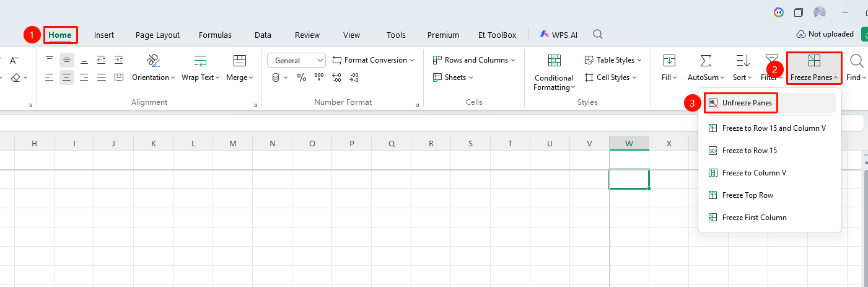This screenshot has height=287, width=868.
Task: Switch to the Insert tab
Action: point(104,35)
